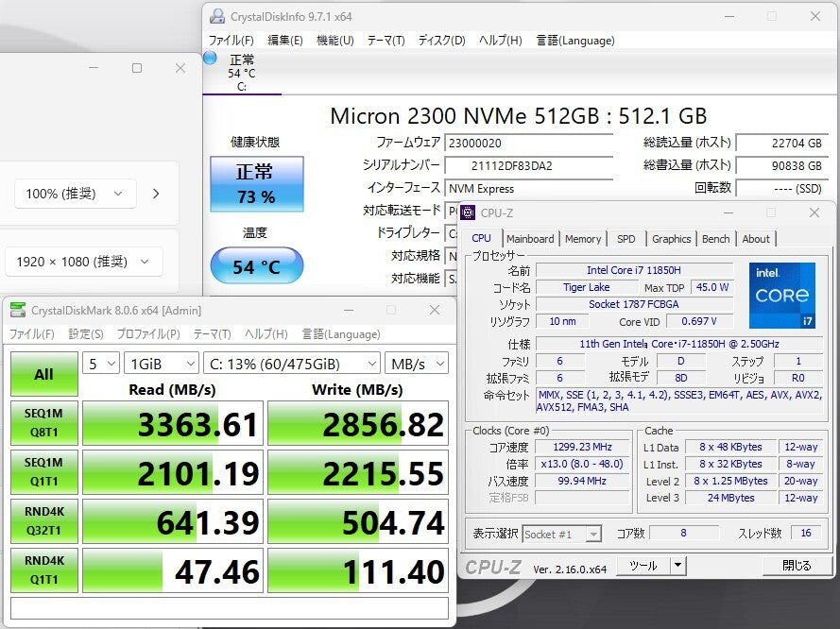Viewport: 840px width, 629px height.
Task: Open ヘルプ(H) menu in CrystalDiskInfo
Action: tap(500, 41)
